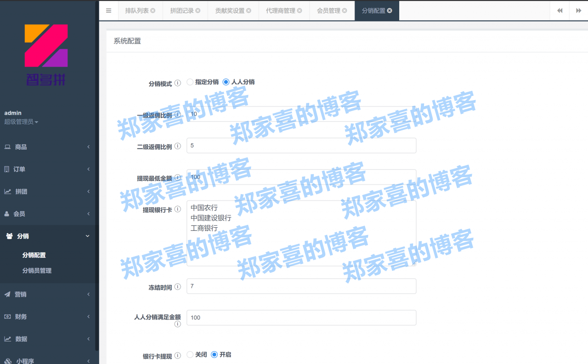Select 指定分销 radio option
This screenshot has width=588, height=364.
(190, 82)
